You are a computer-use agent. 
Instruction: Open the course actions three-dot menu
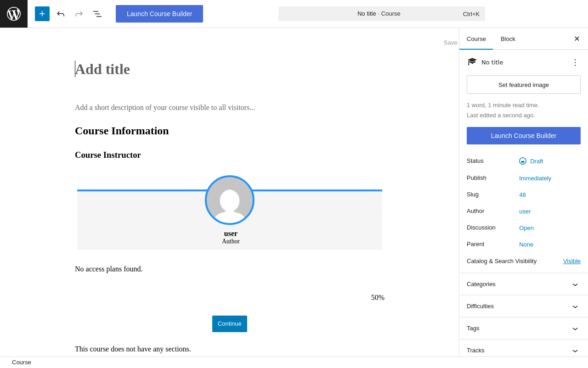(575, 63)
